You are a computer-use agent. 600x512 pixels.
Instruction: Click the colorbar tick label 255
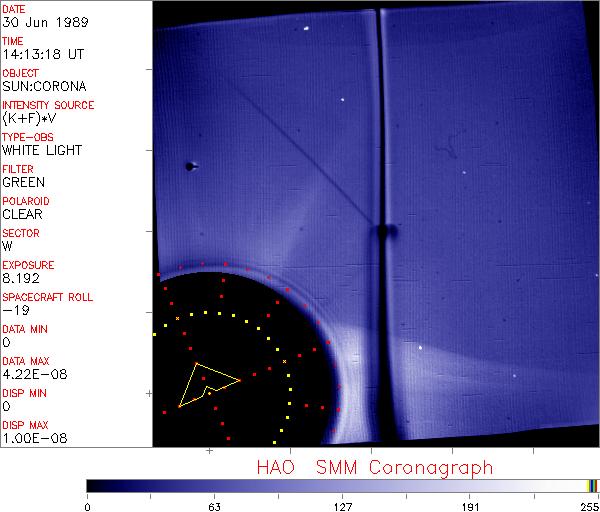pyautogui.click(x=590, y=507)
